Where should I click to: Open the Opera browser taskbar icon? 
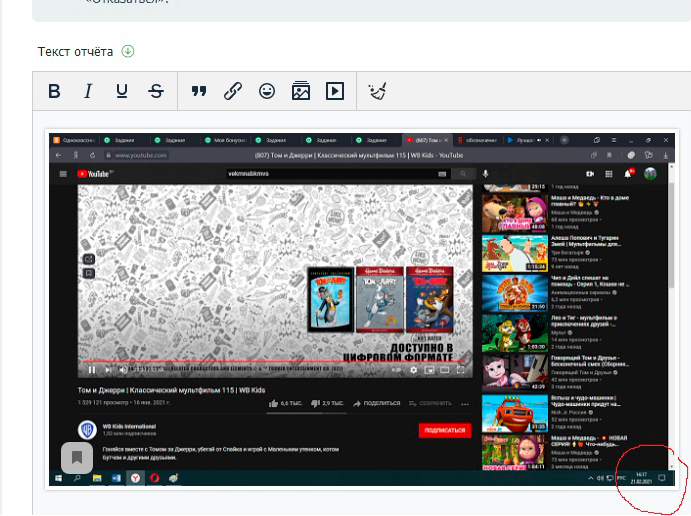click(155, 478)
